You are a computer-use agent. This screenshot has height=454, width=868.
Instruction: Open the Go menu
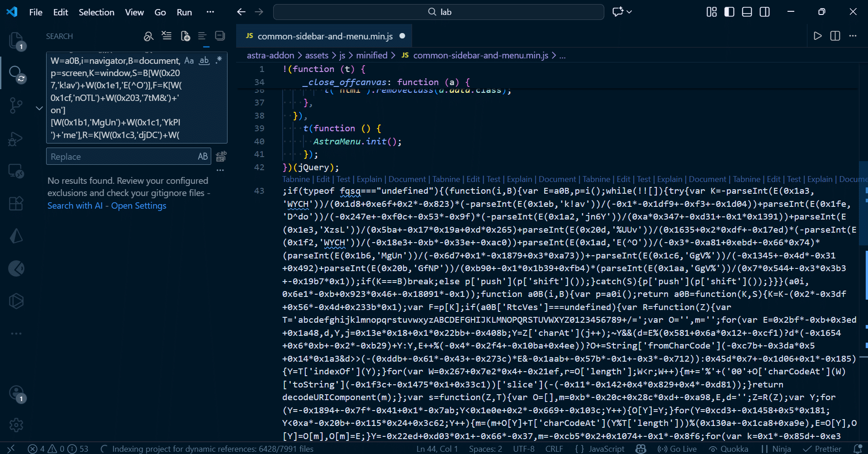(160, 12)
